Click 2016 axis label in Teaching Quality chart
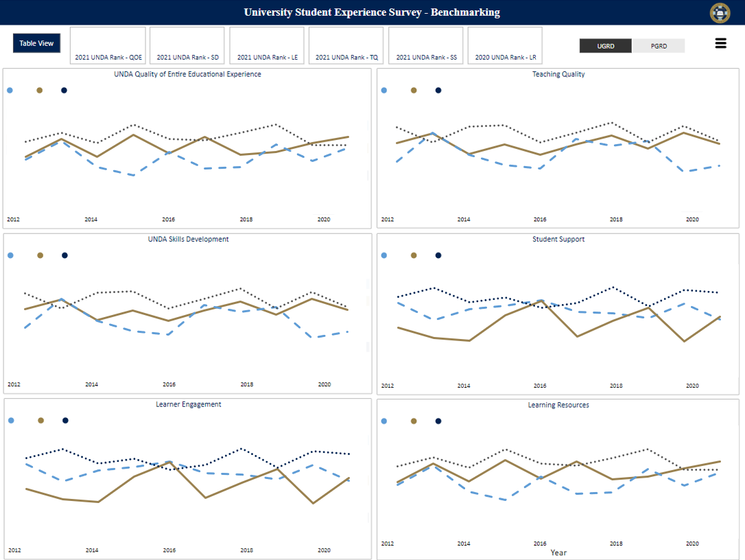The width and height of the screenshot is (745, 560). point(540,220)
